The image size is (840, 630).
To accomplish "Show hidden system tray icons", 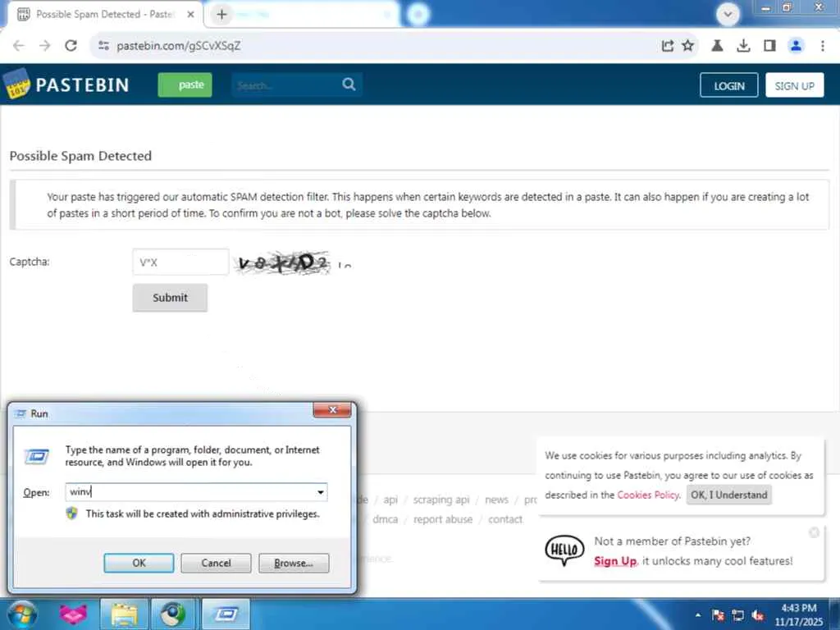I will pyautogui.click(x=697, y=614).
